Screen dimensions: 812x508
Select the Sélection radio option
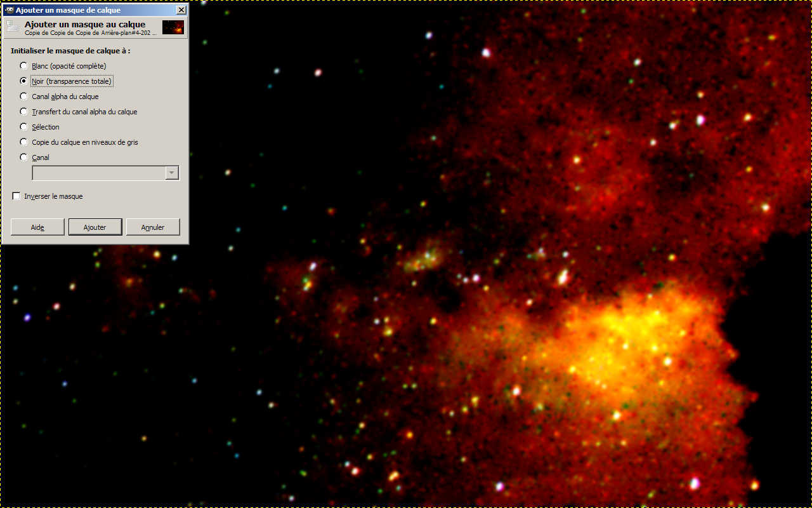tap(24, 127)
